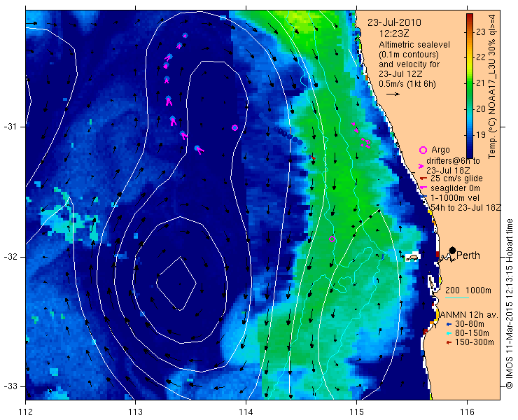Click the longitude axis label '112'
Viewport: 518px width, 420px height.
[x=25, y=412]
